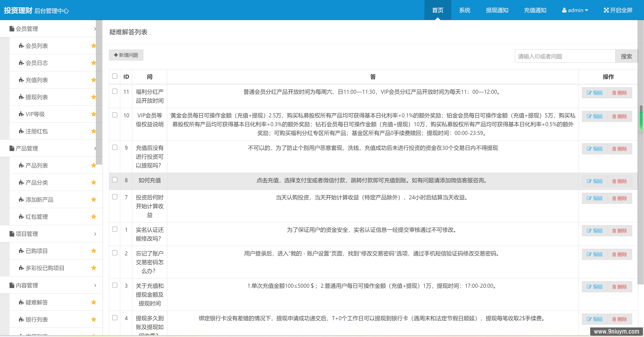The image size is (644, 337).
Task: Check the checkbox for 忘记了账户交易密码 row
Action: 115,253
